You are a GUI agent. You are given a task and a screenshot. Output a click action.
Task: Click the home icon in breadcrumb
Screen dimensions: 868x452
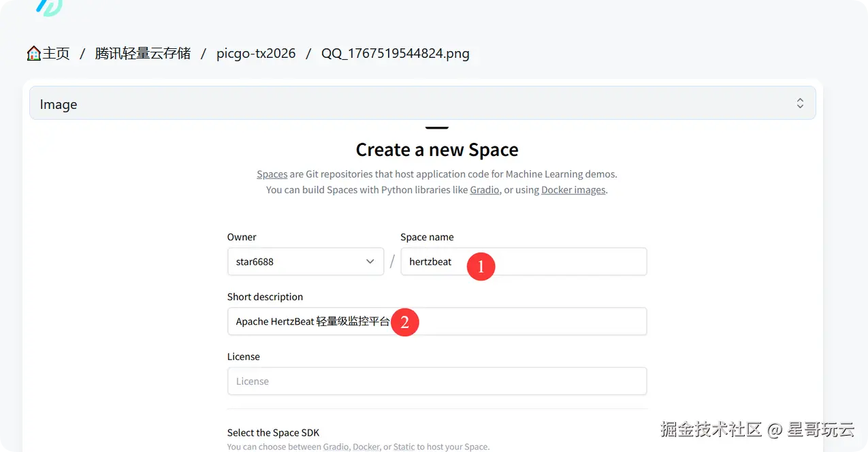[33, 54]
